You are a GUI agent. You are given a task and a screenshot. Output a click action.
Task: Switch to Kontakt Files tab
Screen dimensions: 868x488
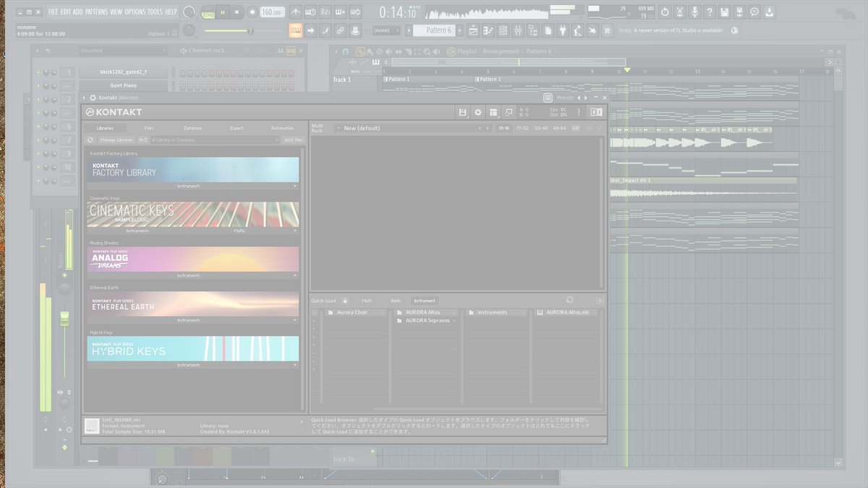point(149,128)
